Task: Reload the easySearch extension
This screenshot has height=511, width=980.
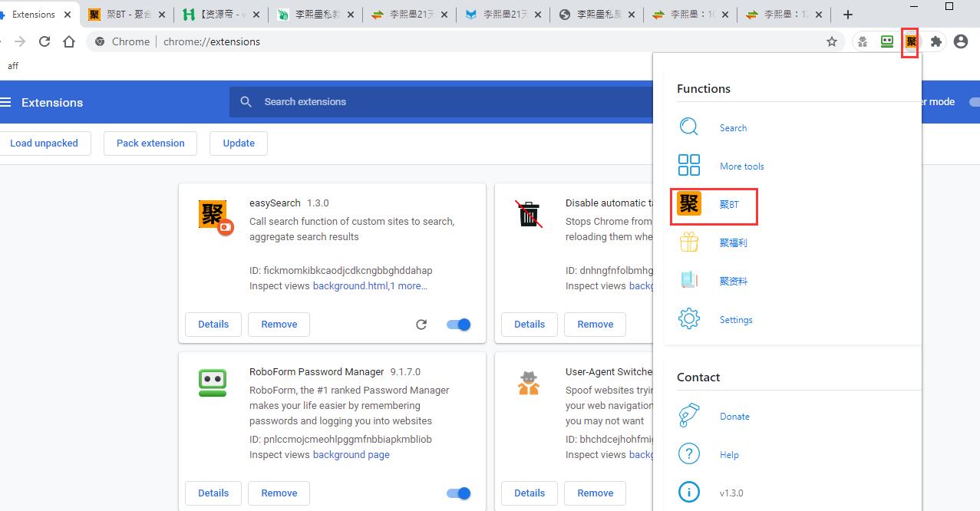Action: point(421,325)
